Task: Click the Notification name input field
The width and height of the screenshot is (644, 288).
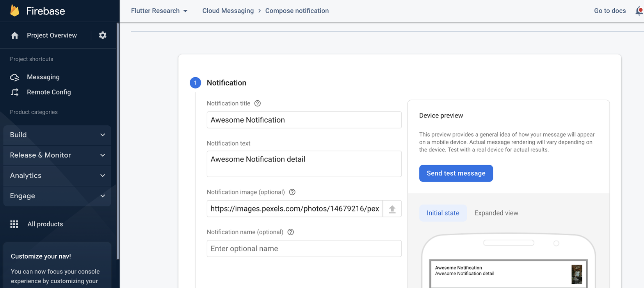Action: point(304,249)
